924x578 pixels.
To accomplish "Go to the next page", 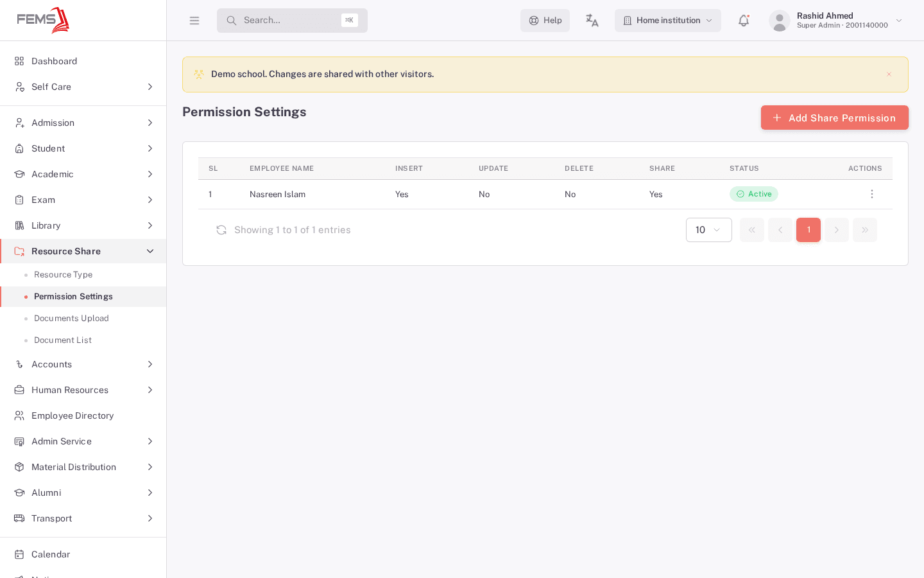I will pos(837,230).
